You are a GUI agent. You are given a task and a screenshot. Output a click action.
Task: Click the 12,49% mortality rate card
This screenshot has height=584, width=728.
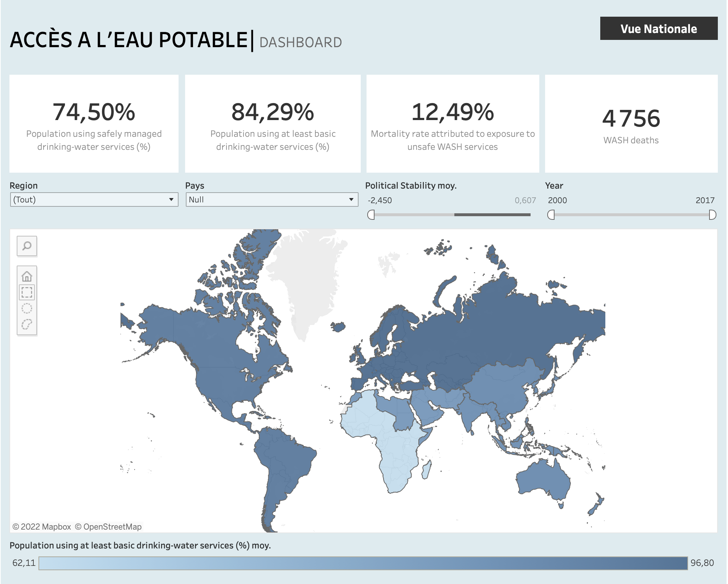(x=453, y=124)
